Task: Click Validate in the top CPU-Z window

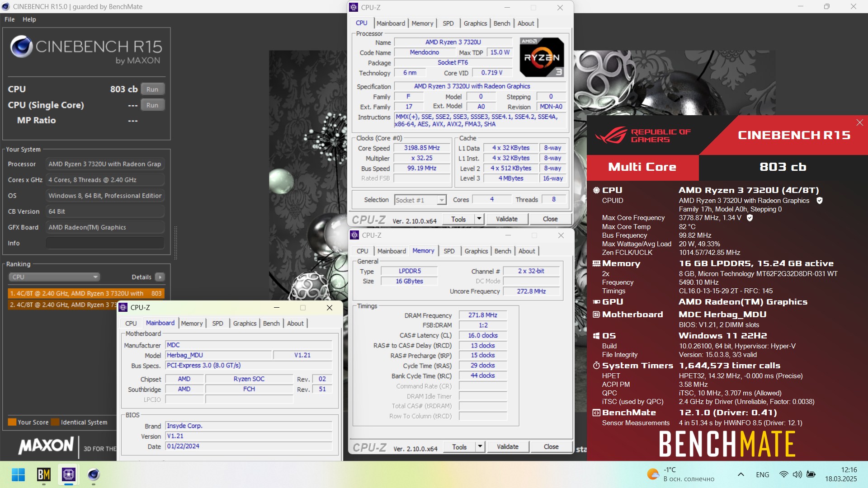Action: point(506,219)
